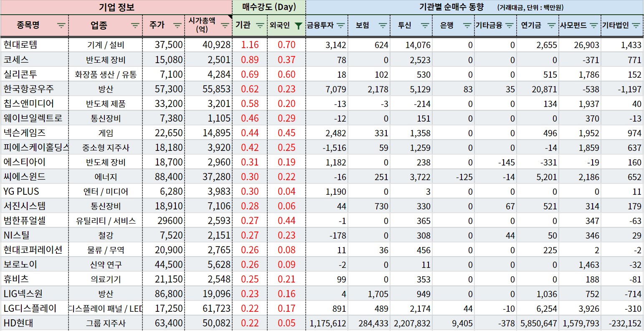
Task: Click the 휴비츠 stock name cell
Action: pos(34,279)
